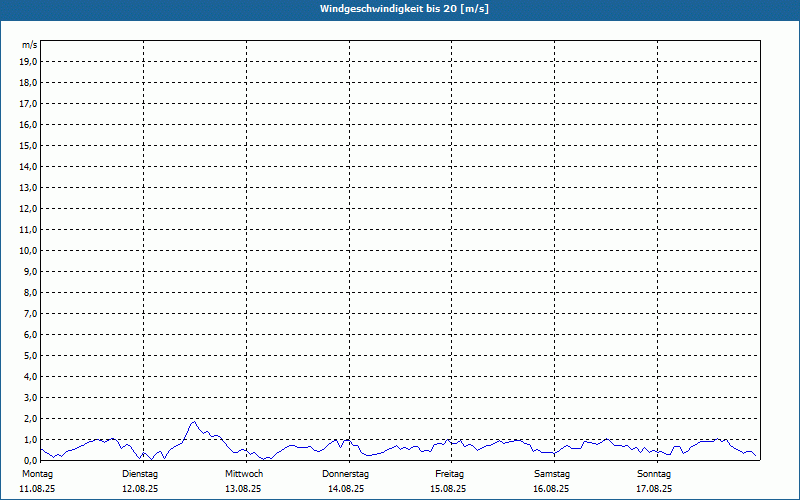This screenshot has width=800, height=500.
Task: Select the Samstag day label
Action: click(x=552, y=474)
